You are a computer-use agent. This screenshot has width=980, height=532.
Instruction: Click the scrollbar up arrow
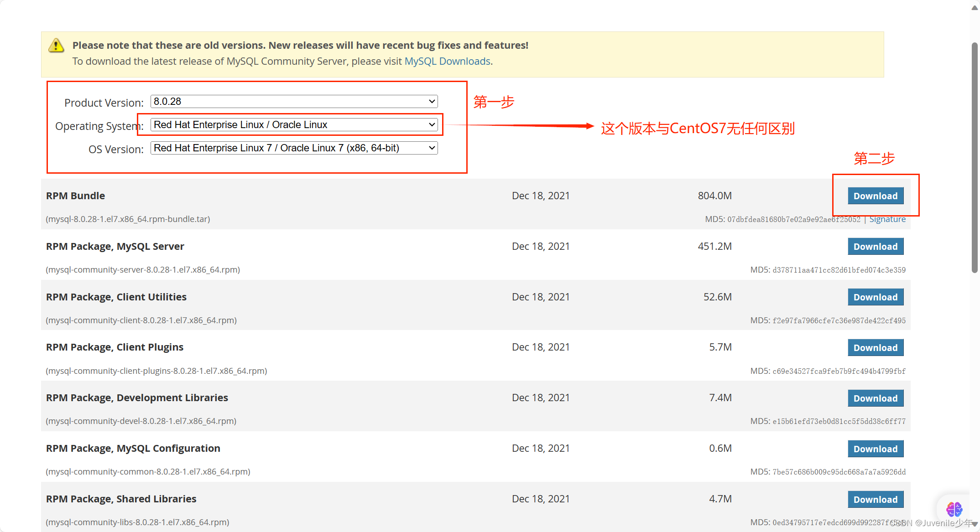point(975,9)
